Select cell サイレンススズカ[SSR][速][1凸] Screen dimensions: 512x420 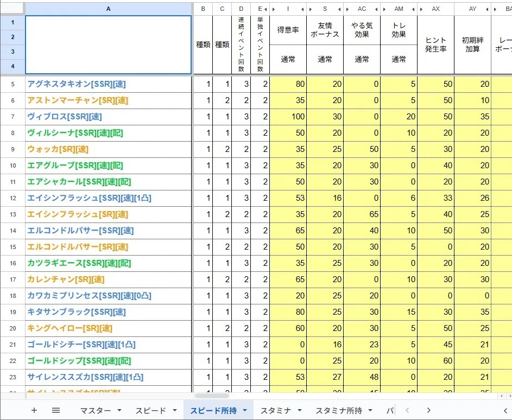tap(109, 377)
